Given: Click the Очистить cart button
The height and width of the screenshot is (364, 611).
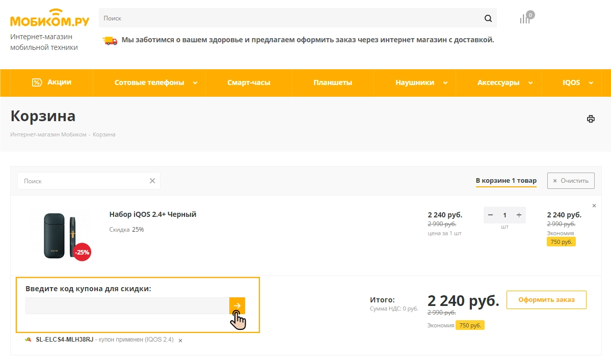Looking at the screenshot, I should (571, 181).
